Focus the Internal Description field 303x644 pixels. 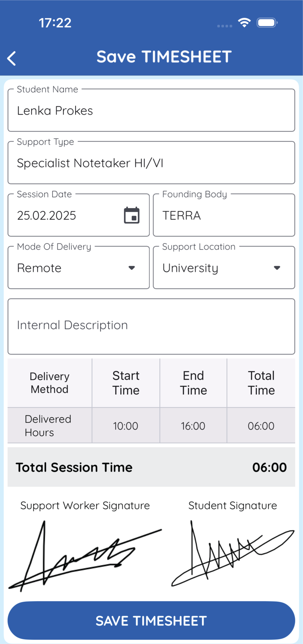(x=151, y=326)
